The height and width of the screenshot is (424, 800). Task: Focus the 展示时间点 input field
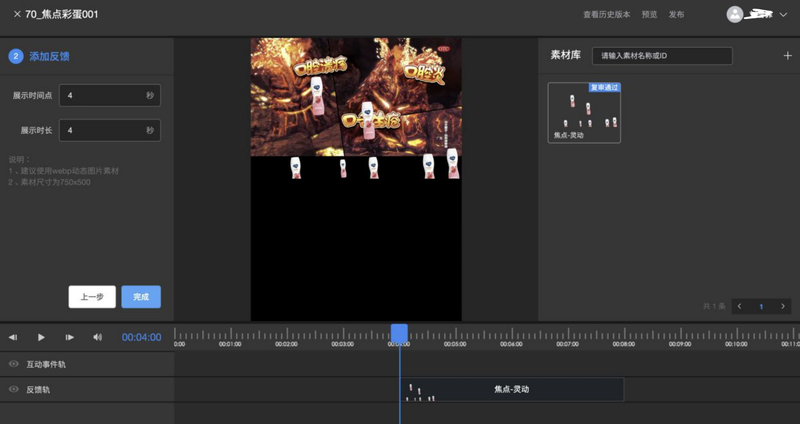pyautogui.click(x=110, y=95)
